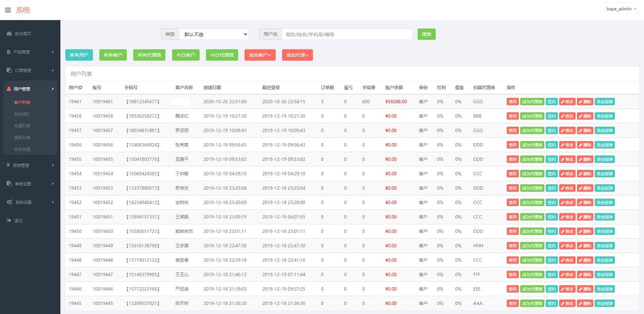
Task: Click the green 搜索 button
Action: coord(427,34)
